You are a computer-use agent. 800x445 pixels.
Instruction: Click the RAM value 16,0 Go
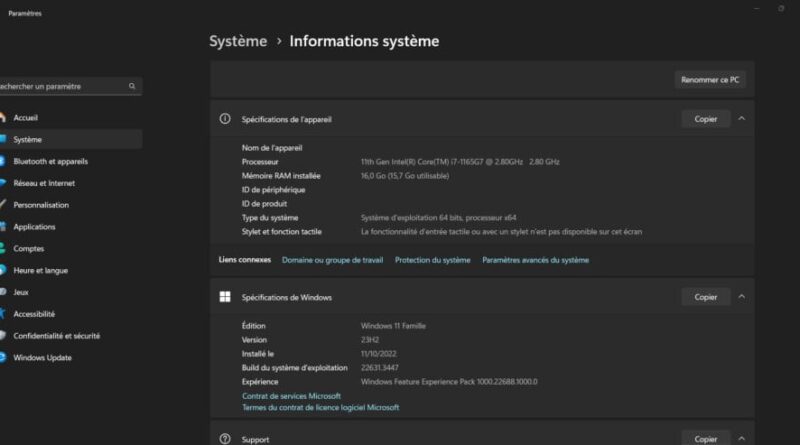405,176
